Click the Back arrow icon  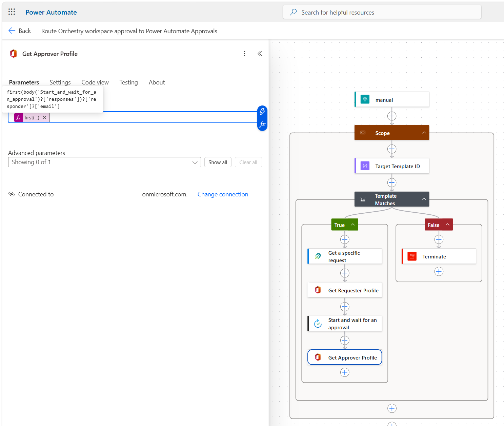coord(12,31)
